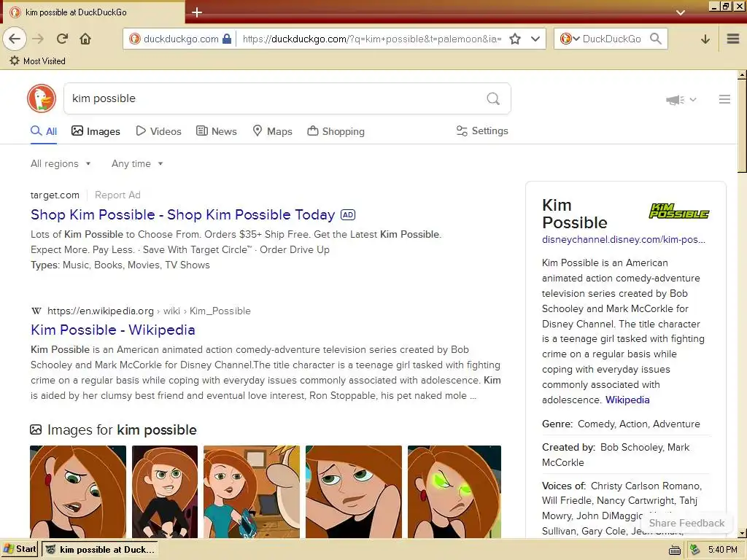Click the tray keyboard icon
Image resolution: width=747 pixels, height=560 pixels.
[x=675, y=550]
